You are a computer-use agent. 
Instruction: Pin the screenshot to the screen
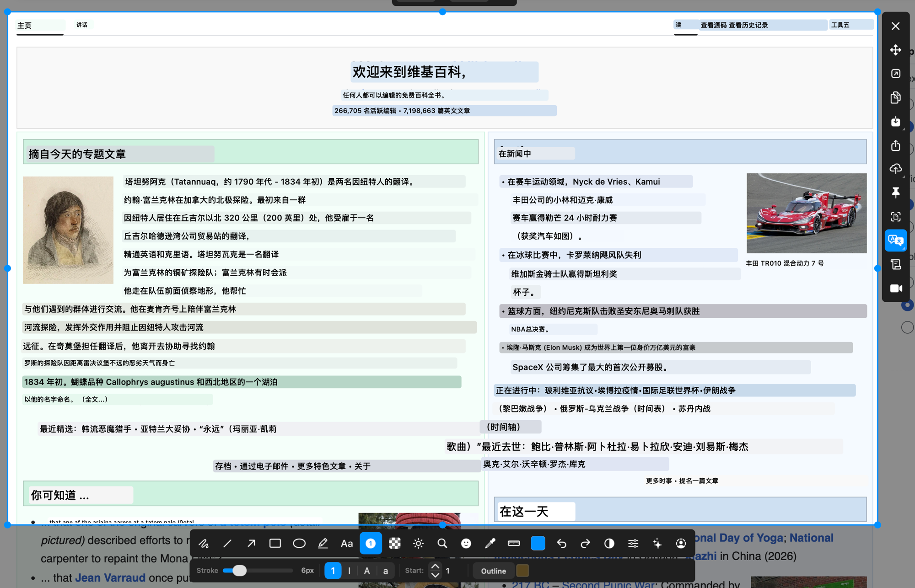pos(895,192)
